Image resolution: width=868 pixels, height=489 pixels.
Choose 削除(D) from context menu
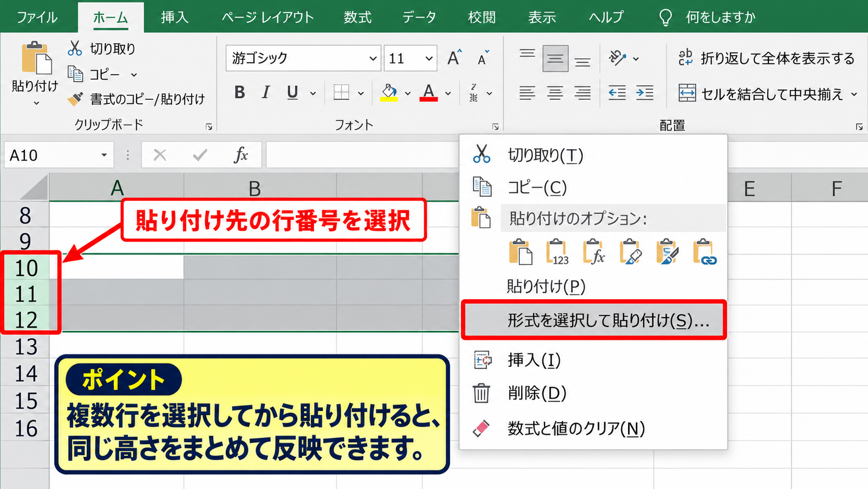pyautogui.click(x=593, y=393)
